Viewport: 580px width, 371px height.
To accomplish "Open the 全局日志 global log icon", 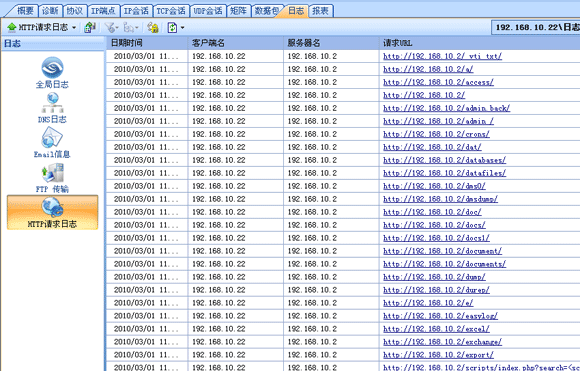I will click(52, 72).
